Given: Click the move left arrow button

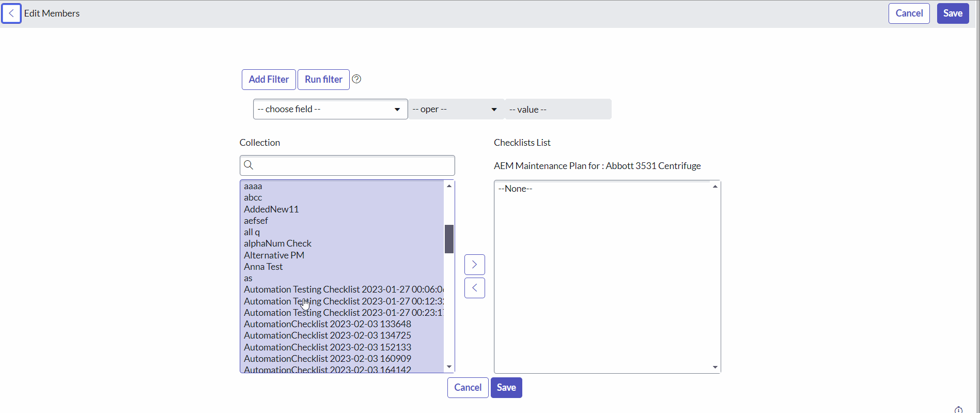Looking at the screenshot, I should point(474,288).
